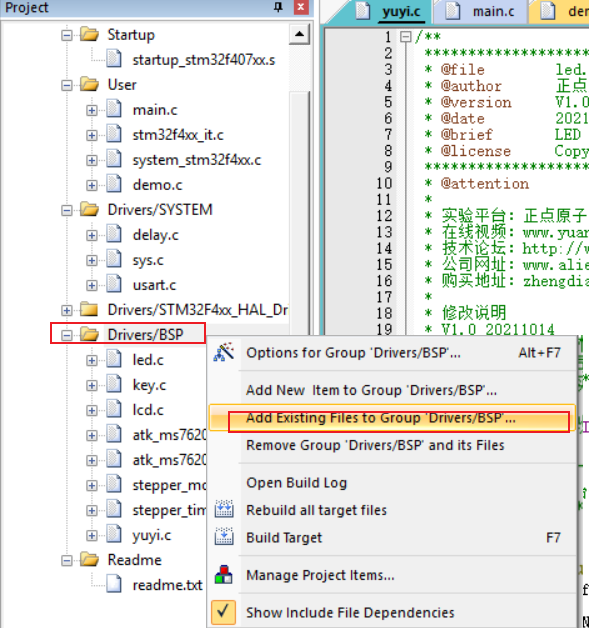Click the file icon beside system_stm32f4xx.c
This screenshot has height=628, width=589.
click(114, 159)
